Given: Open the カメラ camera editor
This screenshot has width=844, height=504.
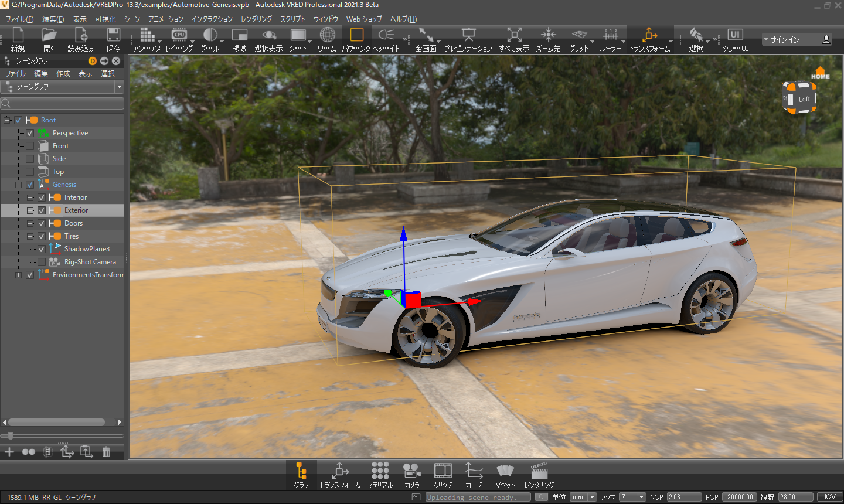Looking at the screenshot, I should pyautogui.click(x=412, y=475).
